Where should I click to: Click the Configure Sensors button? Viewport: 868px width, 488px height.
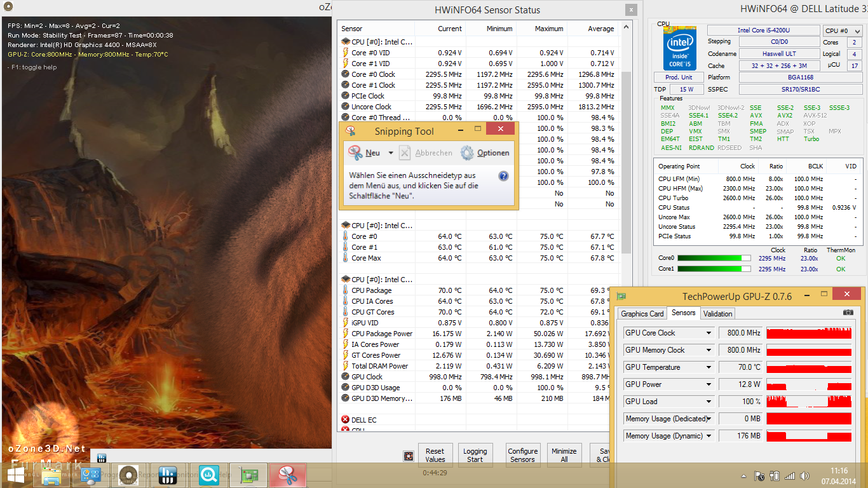[522, 455]
